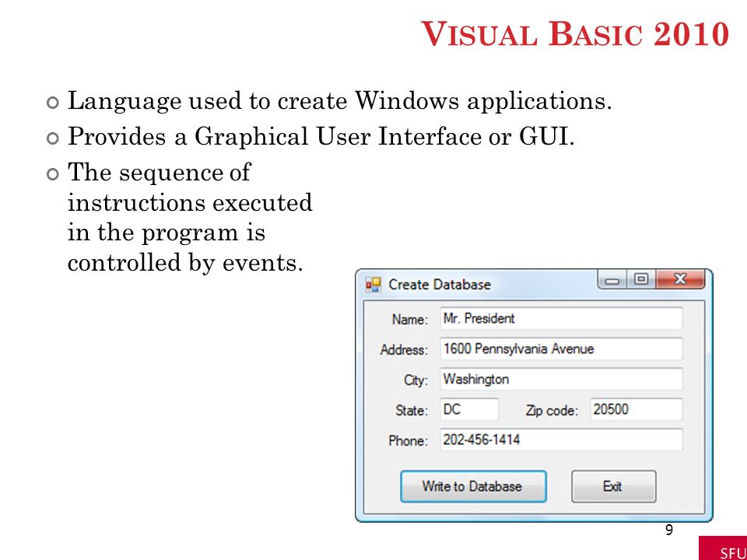This screenshot has height=560, width=747.
Task: Maximize the Create Database window
Action: pos(641,279)
